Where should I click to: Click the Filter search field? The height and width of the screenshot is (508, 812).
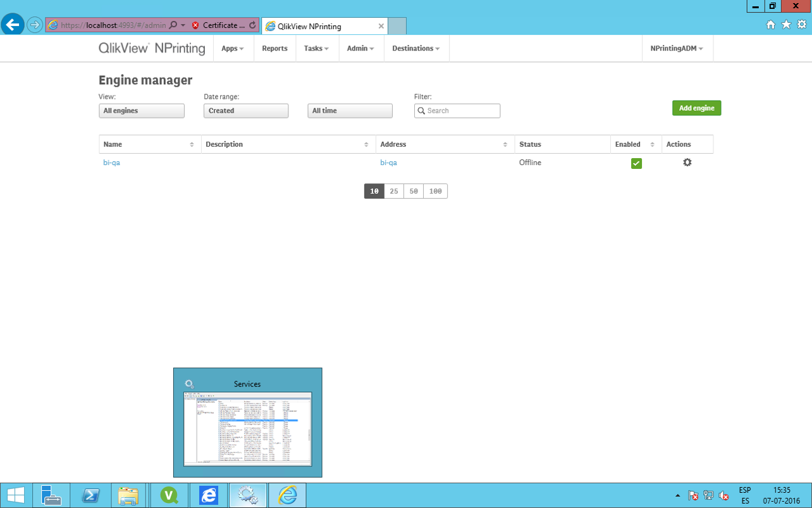pyautogui.click(x=457, y=111)
